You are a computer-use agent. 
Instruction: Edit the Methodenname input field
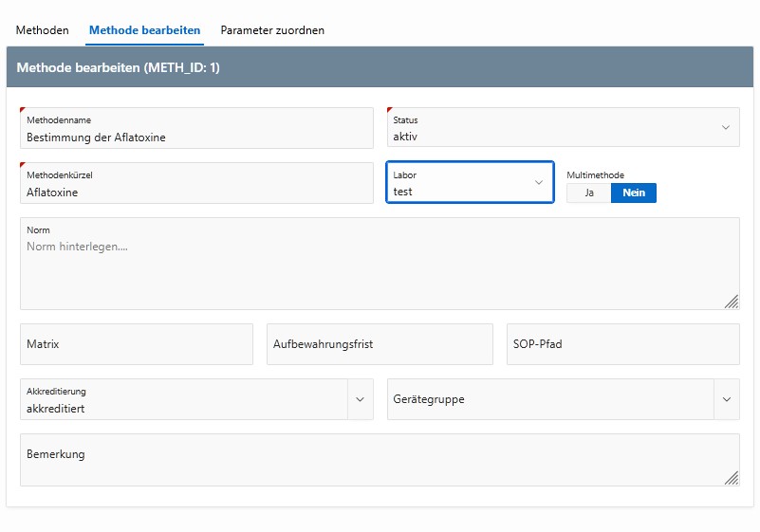point(196,128)
